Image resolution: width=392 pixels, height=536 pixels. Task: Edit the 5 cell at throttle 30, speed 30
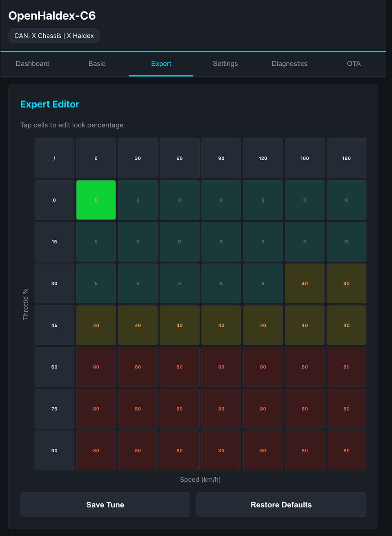(138, 283)
